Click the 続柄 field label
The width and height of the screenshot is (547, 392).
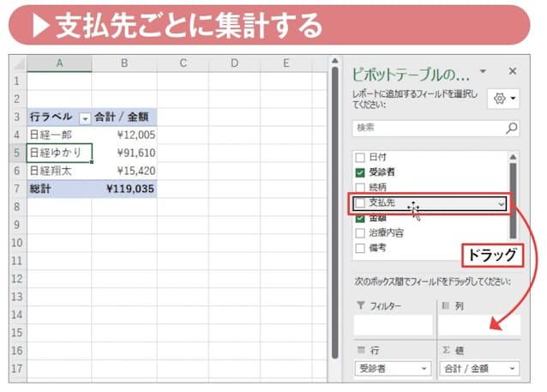377,188
